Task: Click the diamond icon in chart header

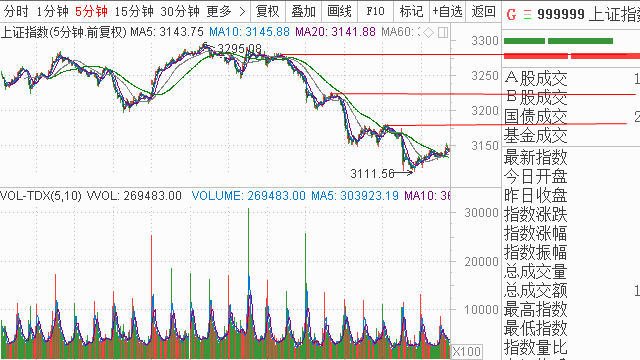Action: (x=428, y=32)
